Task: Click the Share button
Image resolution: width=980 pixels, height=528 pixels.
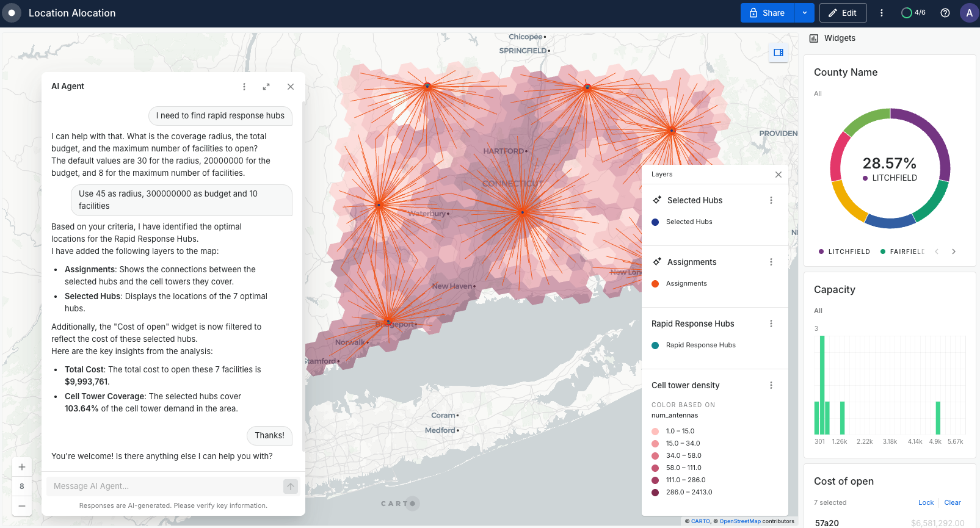Action: point(767,13)
